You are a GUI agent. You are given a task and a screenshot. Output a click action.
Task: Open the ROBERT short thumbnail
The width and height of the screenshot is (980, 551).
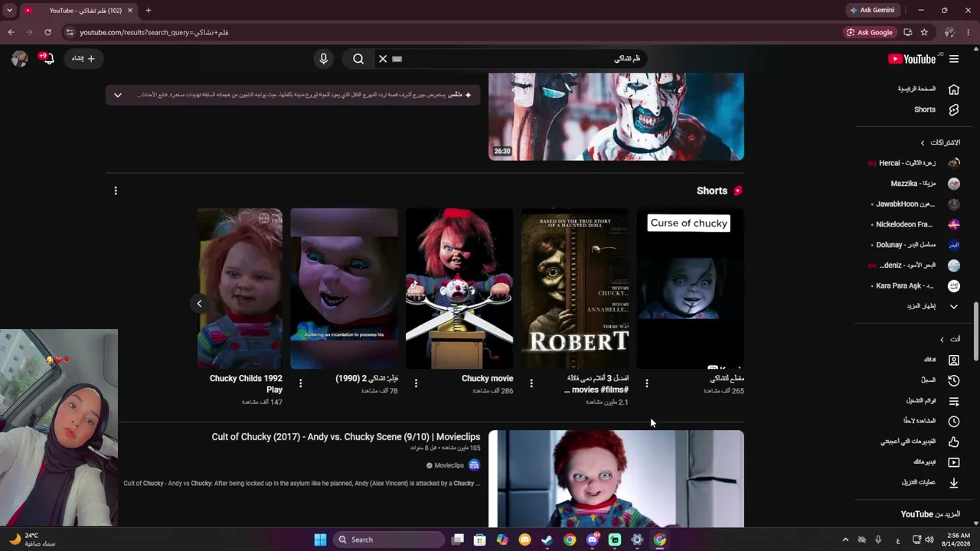click(x=575, y=289)
